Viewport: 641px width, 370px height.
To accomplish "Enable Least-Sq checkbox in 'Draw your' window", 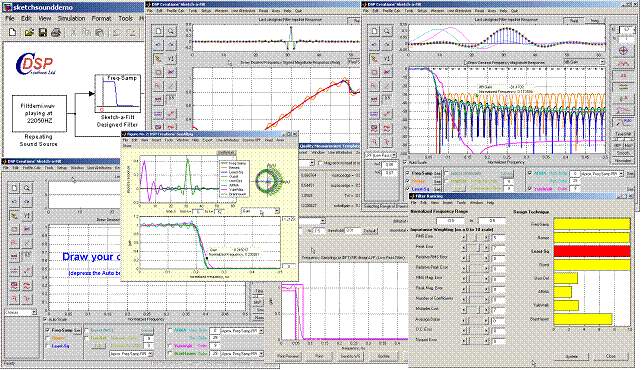I will (48, 346).
